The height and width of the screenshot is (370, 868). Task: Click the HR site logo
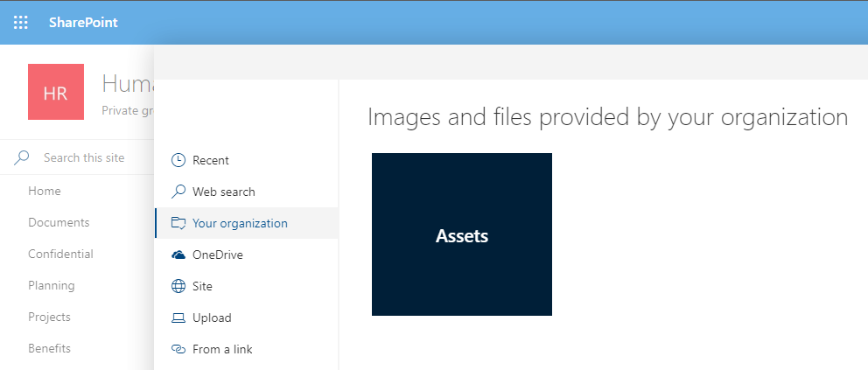pyautogui.click(x=56, y=92)
